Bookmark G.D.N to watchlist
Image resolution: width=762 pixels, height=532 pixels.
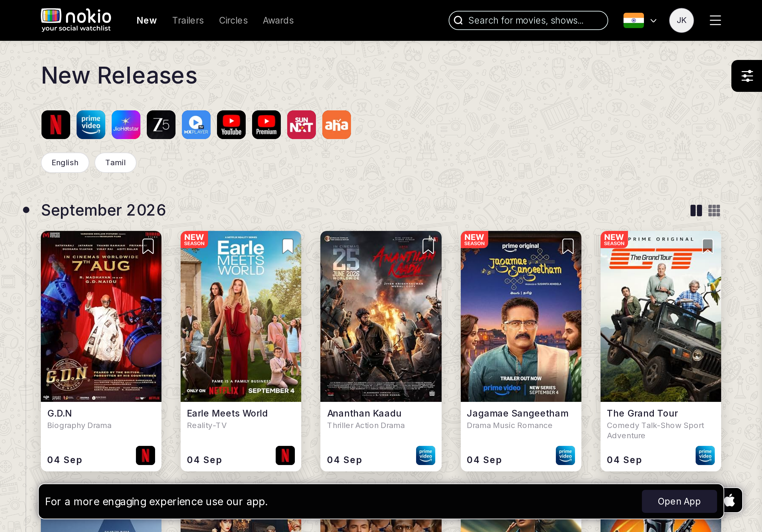(x=148, y=247)
